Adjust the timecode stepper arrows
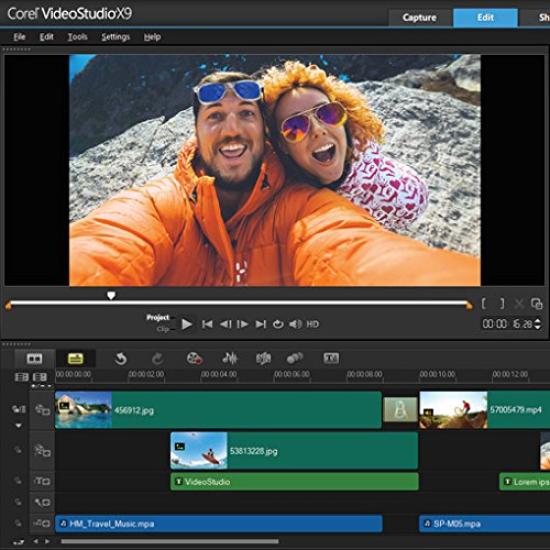 537,324
